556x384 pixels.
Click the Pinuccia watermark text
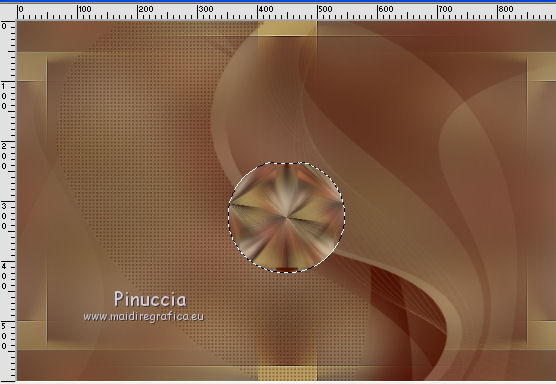click(x=150, y=299)
